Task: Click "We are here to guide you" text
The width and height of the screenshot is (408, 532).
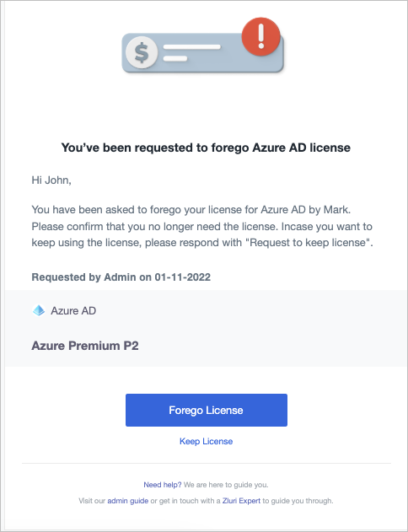Action: (x=226, y=485)
